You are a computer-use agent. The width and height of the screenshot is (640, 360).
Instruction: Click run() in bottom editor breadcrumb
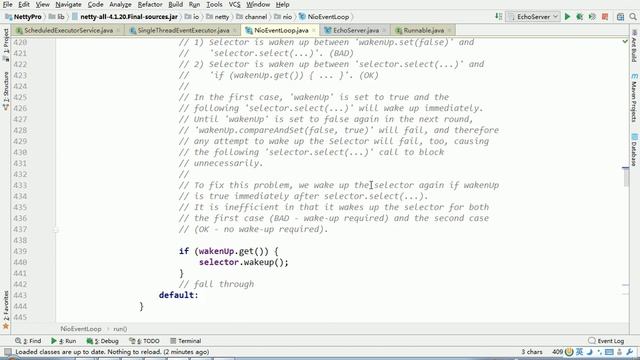click(120, 329)
